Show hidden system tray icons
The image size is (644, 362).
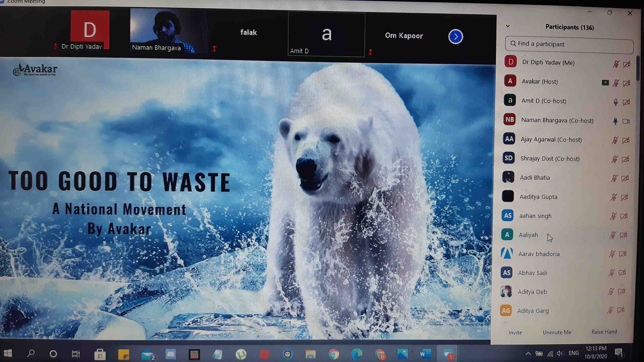[x=528, y=353]
